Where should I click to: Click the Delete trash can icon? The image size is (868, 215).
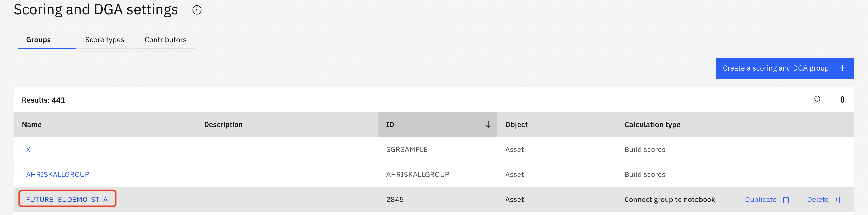[x=837, y=199]
